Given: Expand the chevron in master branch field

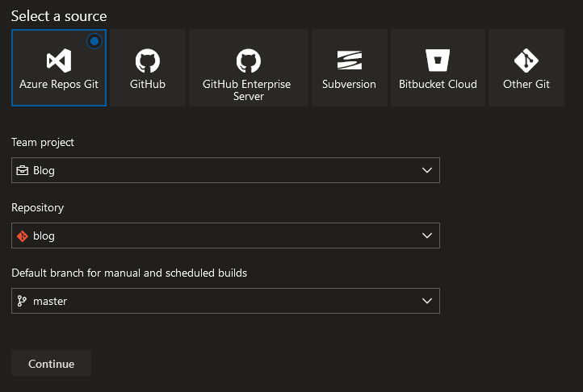Looking at the screenshot, I should [427, 301].
